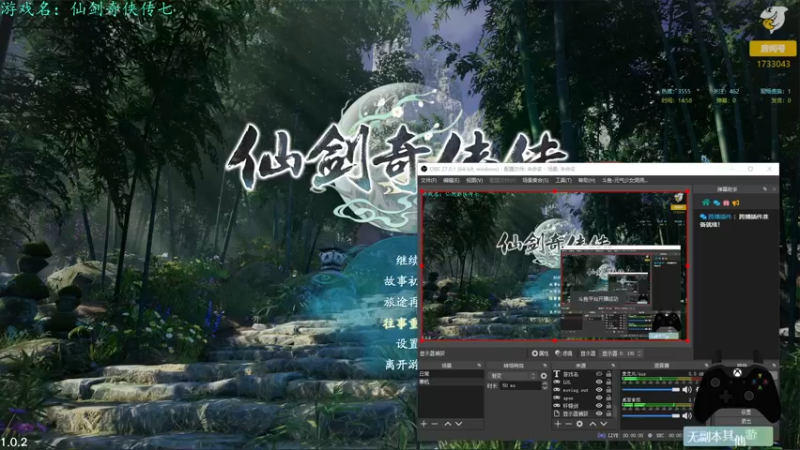Open the 工具(T) menu in OBS

coord(564,180)
